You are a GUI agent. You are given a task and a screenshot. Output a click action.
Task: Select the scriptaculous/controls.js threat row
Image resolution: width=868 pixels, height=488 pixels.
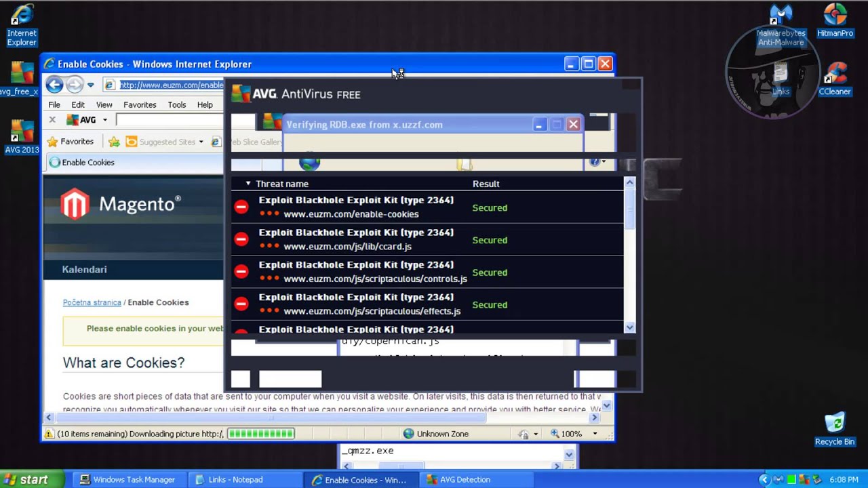(x=427, y=272)
